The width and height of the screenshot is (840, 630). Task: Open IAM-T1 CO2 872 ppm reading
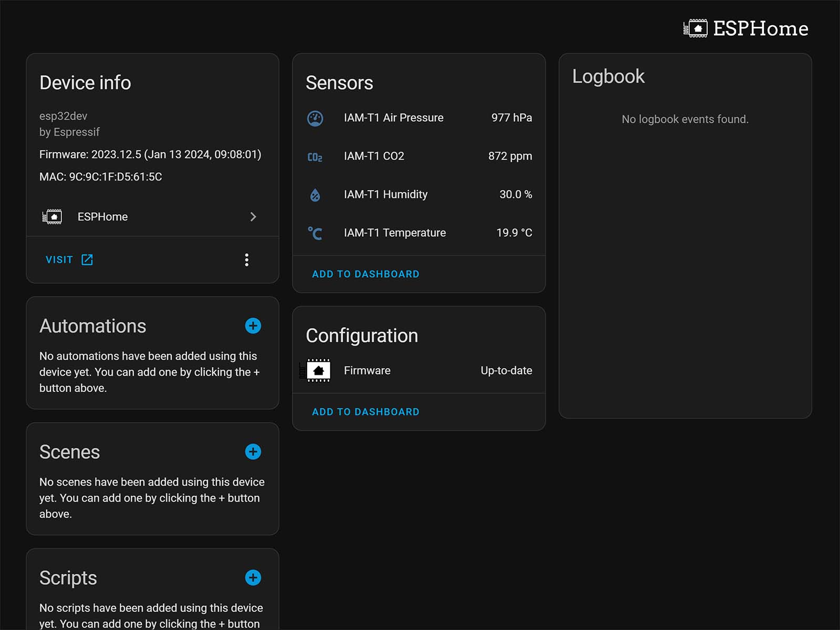(x=509, y=156)
